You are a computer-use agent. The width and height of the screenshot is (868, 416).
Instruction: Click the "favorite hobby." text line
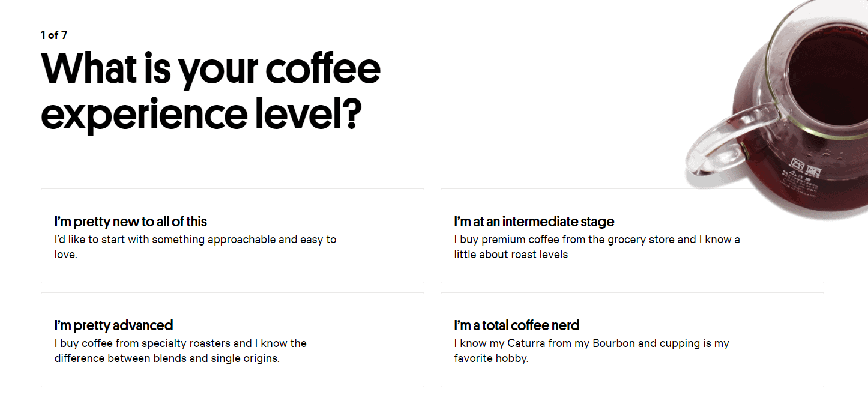pos(491,358)
